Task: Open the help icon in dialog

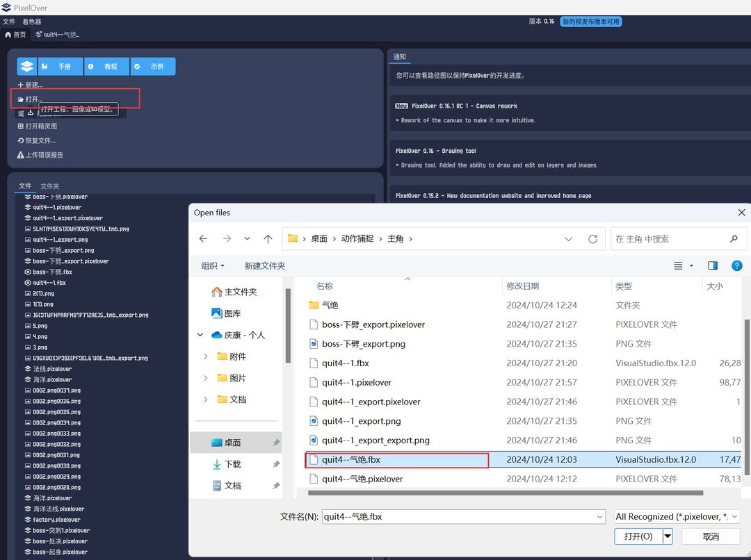Action: coord(736,265)
